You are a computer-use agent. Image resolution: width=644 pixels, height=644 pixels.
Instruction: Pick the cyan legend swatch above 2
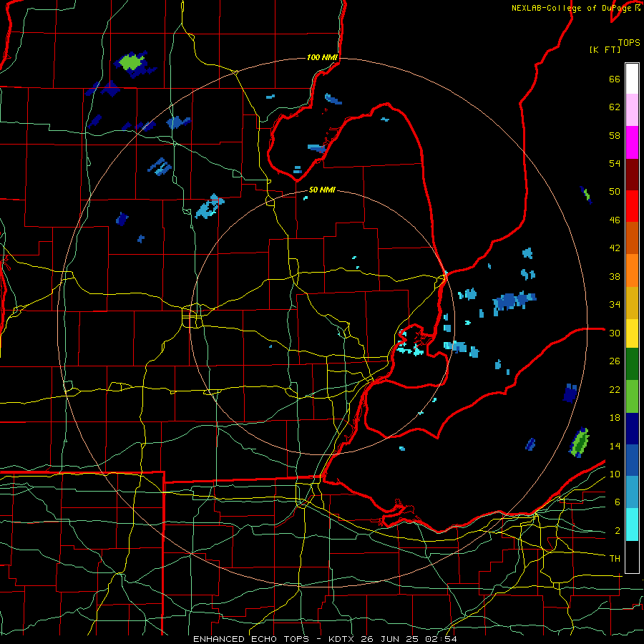tap(632, 525)
